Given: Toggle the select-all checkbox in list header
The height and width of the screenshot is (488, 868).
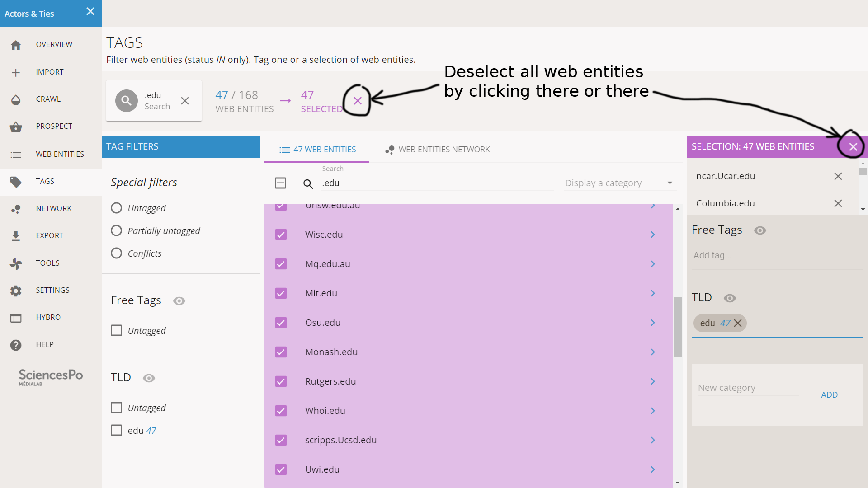Looking at the screenshot, I should click(281, 183).
